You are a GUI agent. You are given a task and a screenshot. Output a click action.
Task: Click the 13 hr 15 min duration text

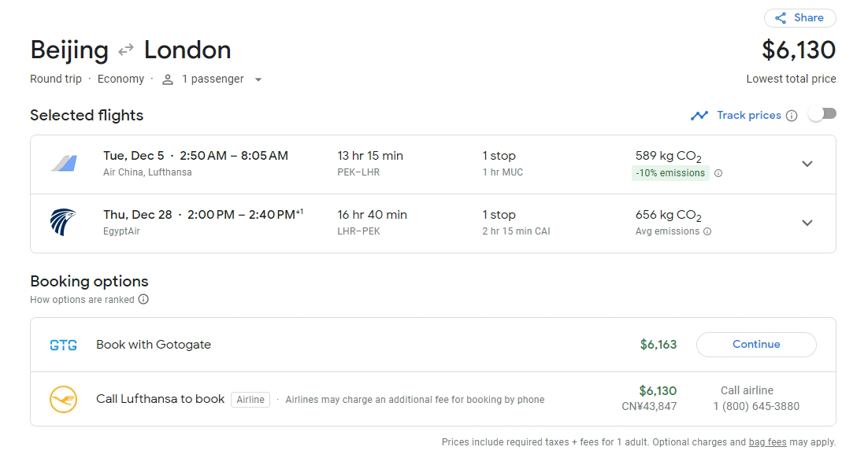click(x=370, y=156)
